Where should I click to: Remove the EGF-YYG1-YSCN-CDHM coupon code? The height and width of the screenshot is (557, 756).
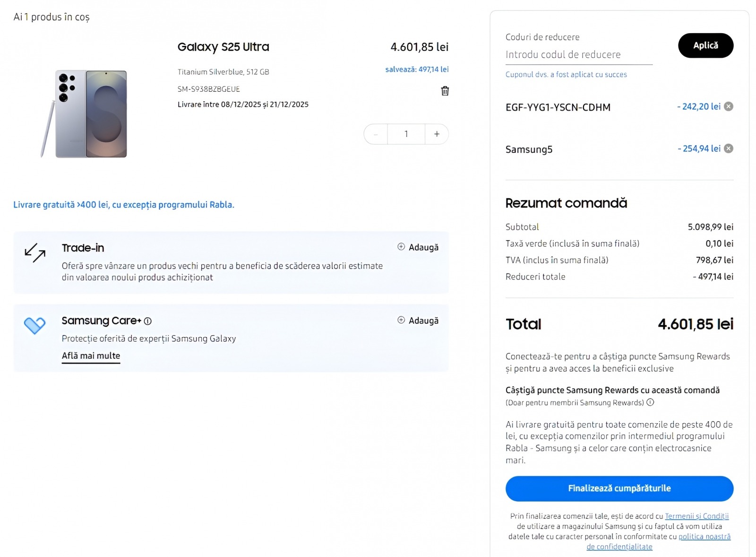(x=729, y=106)
